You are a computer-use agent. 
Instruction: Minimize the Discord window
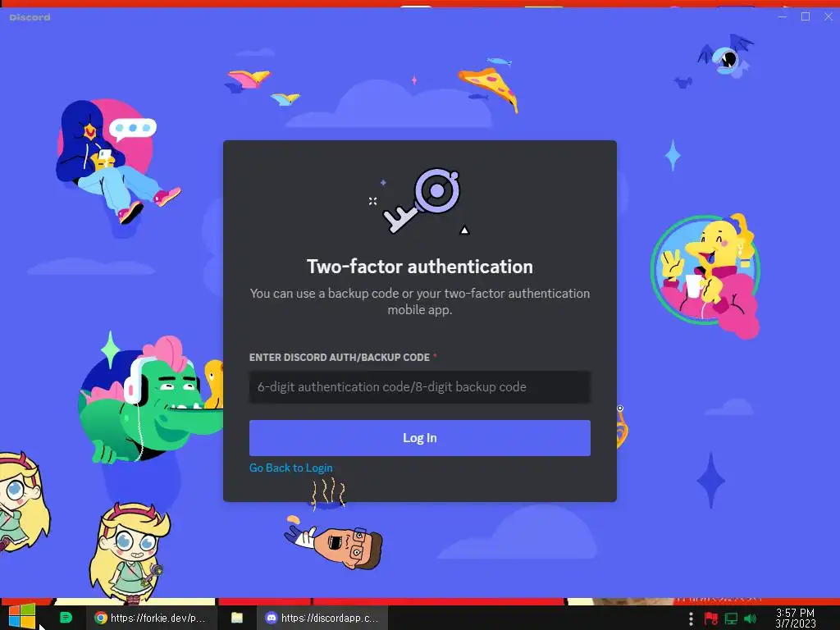782,16
